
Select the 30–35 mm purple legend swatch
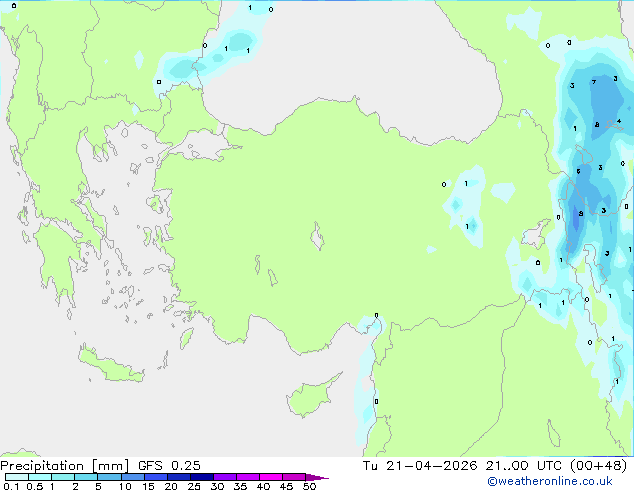pos(225,477)
